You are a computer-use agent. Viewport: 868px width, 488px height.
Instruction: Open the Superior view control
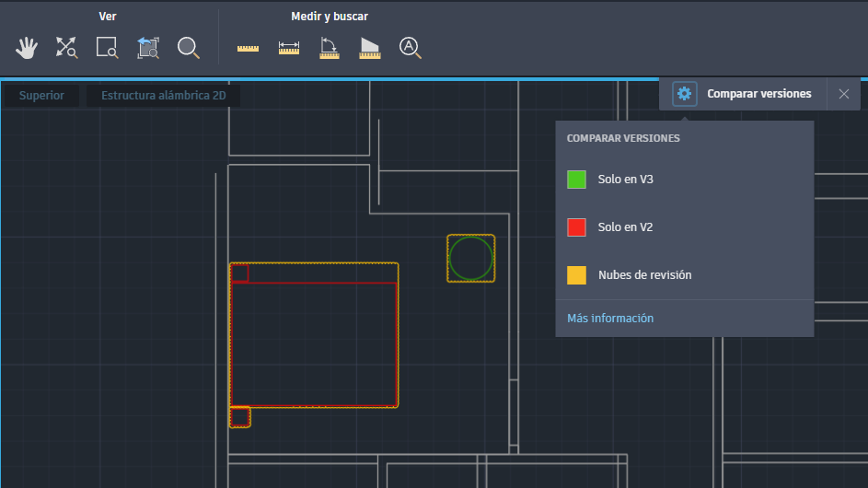(x=41, y=95)
